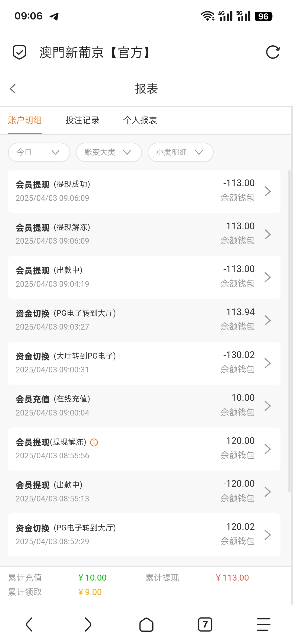293x644 pixels.
Task: Open the 在线充值 10.00 recharge record
Action: click(x=144, y=406)
